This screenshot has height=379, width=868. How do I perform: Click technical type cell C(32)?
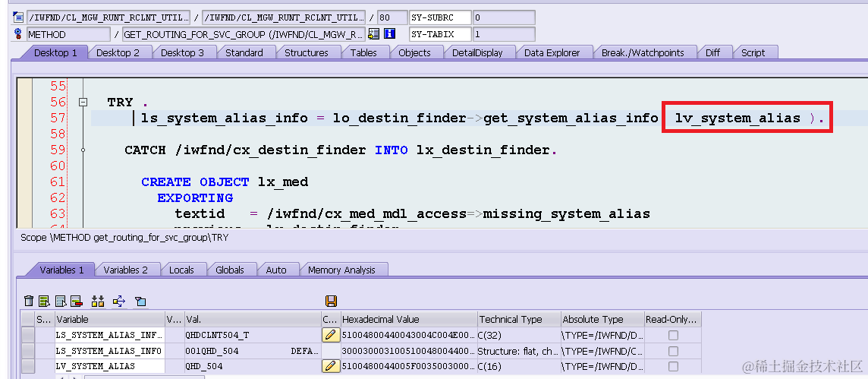519,335
